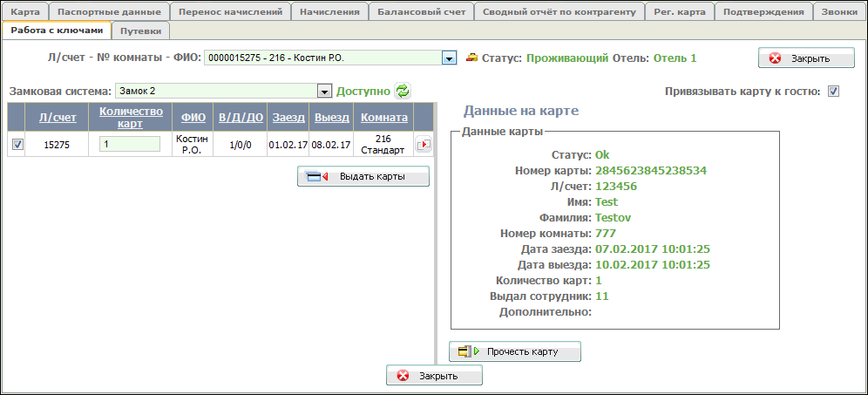Screen dimensions: 868x395
Task: Click the ФИО column header link
Action: pyautogui.click(x=193, y=118)
